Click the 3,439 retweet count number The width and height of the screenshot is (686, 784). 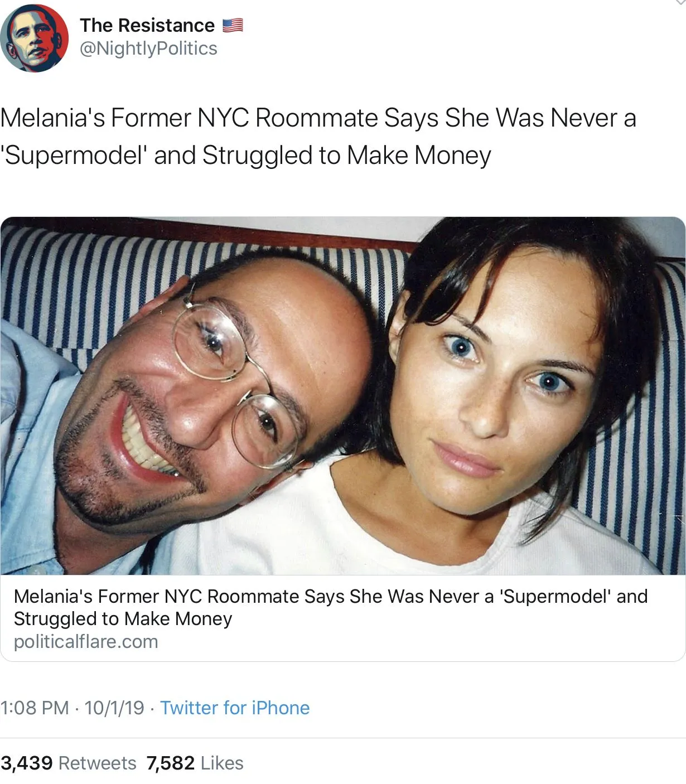point(27,763)
